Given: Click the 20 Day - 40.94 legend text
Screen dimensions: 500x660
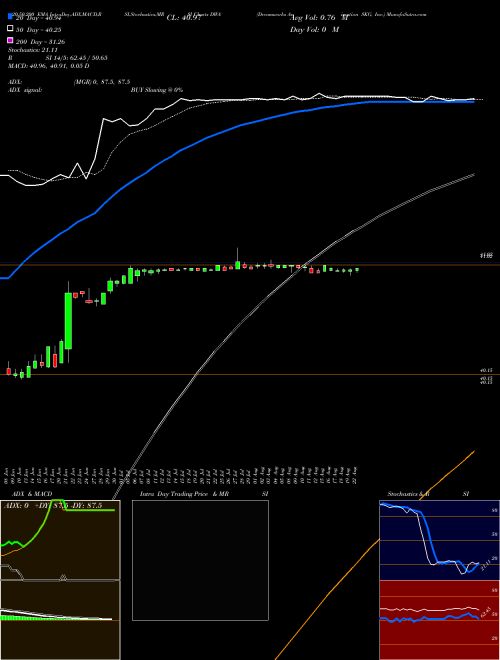Looking at the screenshot, I should pyautogui.click(x=41, y=18).
